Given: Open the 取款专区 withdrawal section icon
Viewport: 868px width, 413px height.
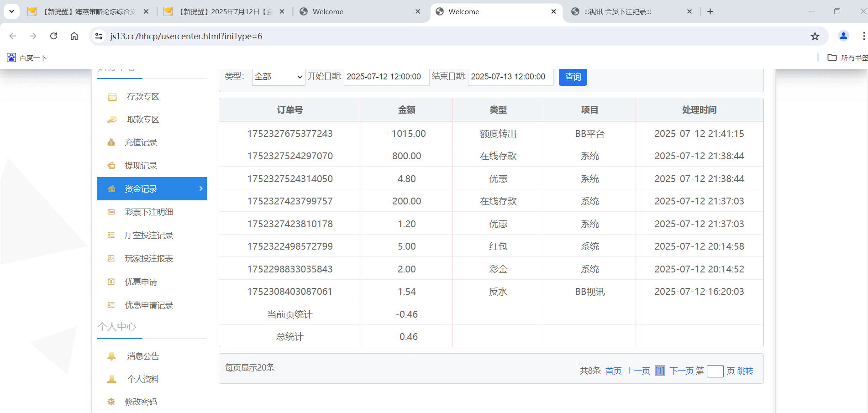Looking at the screenshot, I should [111, 119].
